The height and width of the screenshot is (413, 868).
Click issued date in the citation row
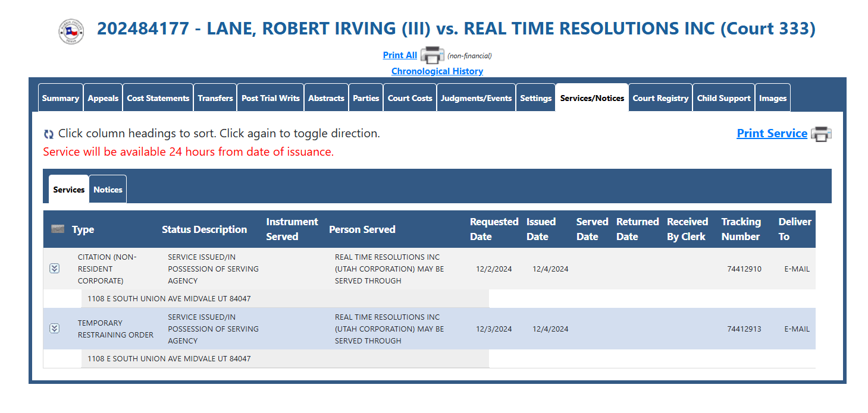coord(550,269)
